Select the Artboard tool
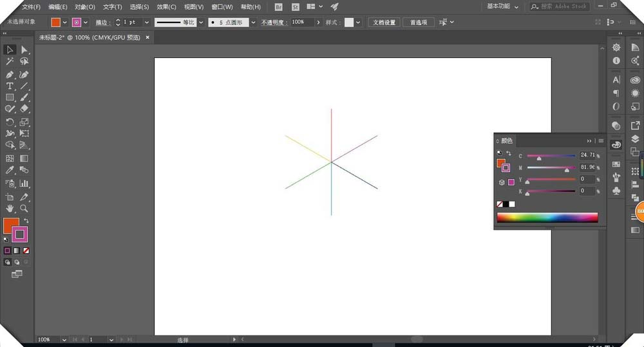The width and height of the screenshot is (644, 347). tap(10, 197)
